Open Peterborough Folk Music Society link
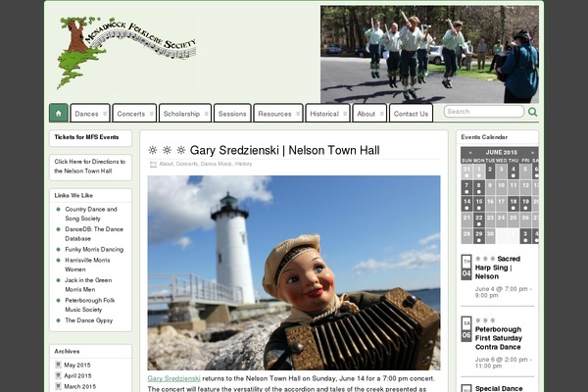The width and height of the screenshot is (588, 392). tap(90, 305)
